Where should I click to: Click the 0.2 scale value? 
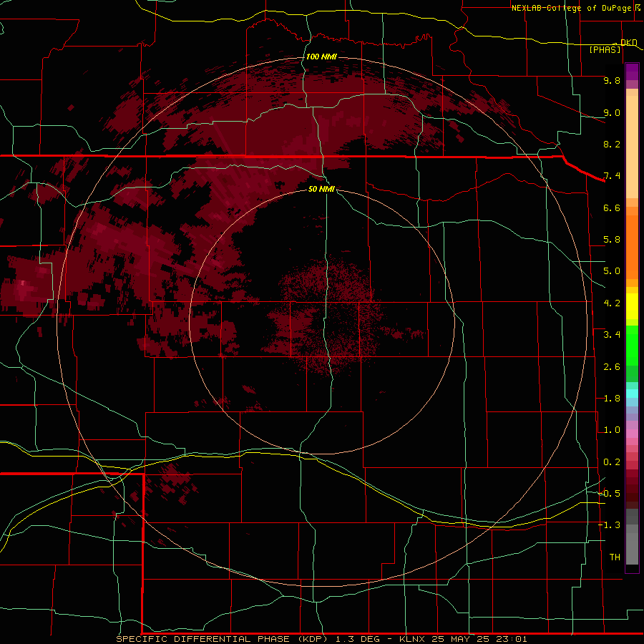612,462
